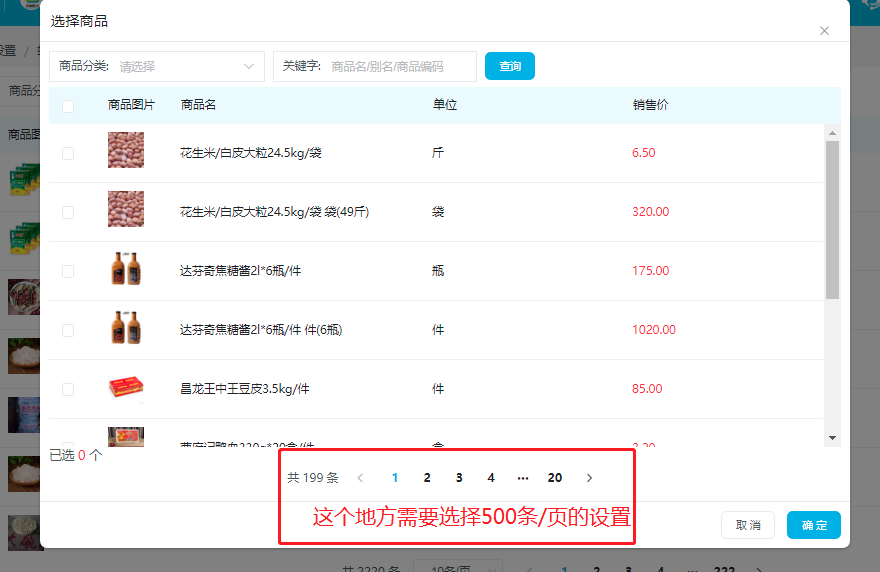Click scrollbar down arrow in product list
Viewport: 880px width, 572px height.
coord(832,438)
